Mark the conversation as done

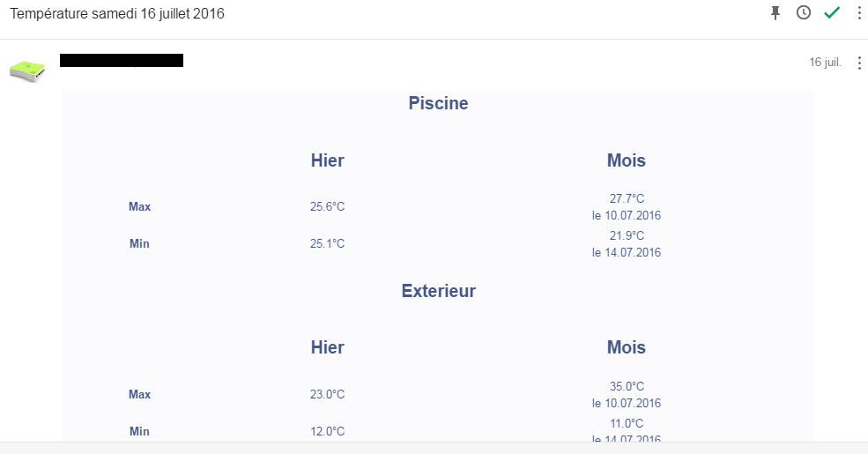[832, 12]
